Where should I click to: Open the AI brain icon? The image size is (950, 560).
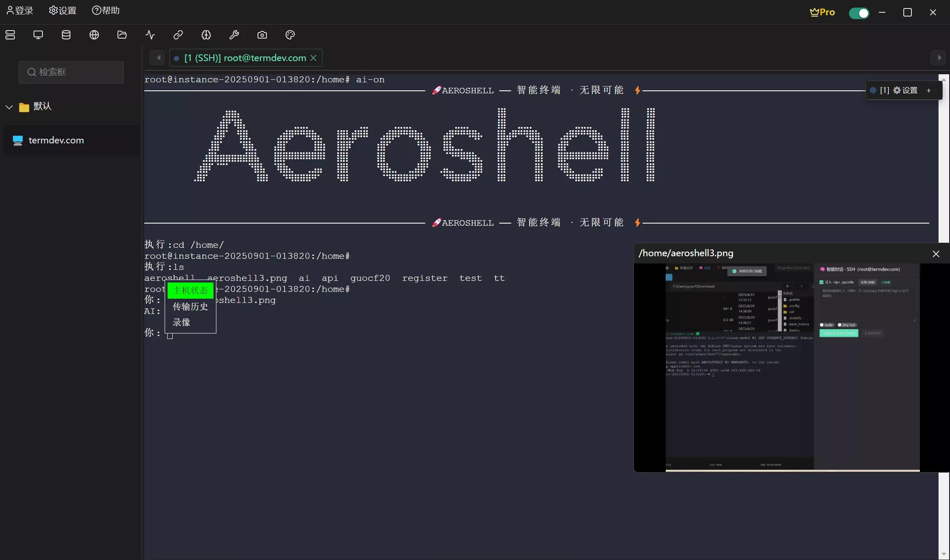coord(206,35)
